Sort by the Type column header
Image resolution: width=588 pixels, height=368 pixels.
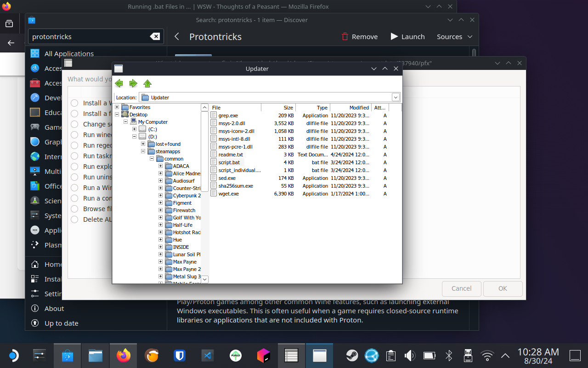[312, 108]
